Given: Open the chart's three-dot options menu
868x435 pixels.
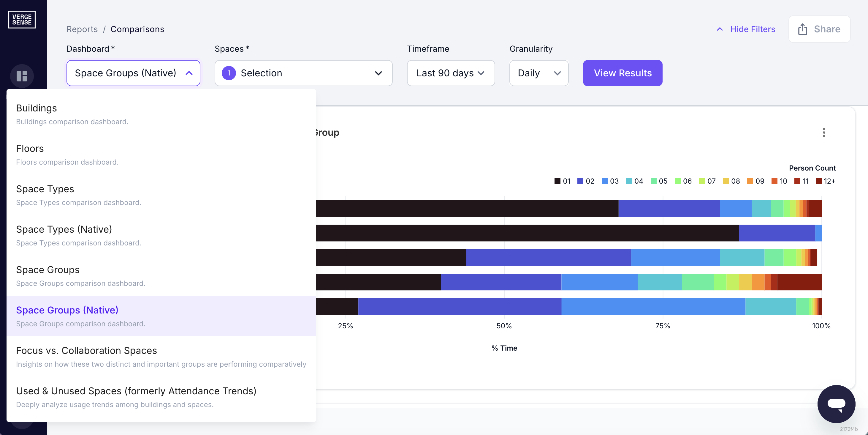Looking at the screenshot, I should coord(824,133).
